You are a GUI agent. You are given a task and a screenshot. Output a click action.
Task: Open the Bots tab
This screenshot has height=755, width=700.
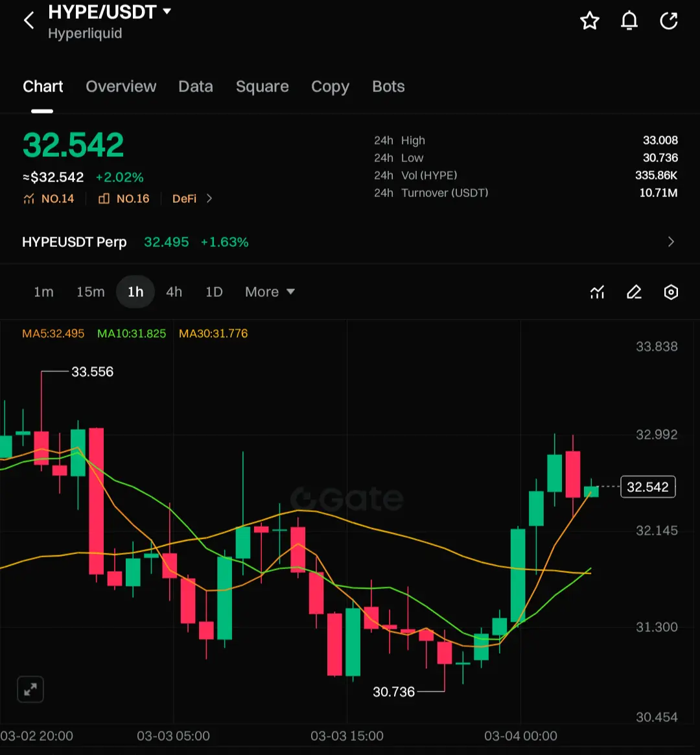click(x=388, y=86)
